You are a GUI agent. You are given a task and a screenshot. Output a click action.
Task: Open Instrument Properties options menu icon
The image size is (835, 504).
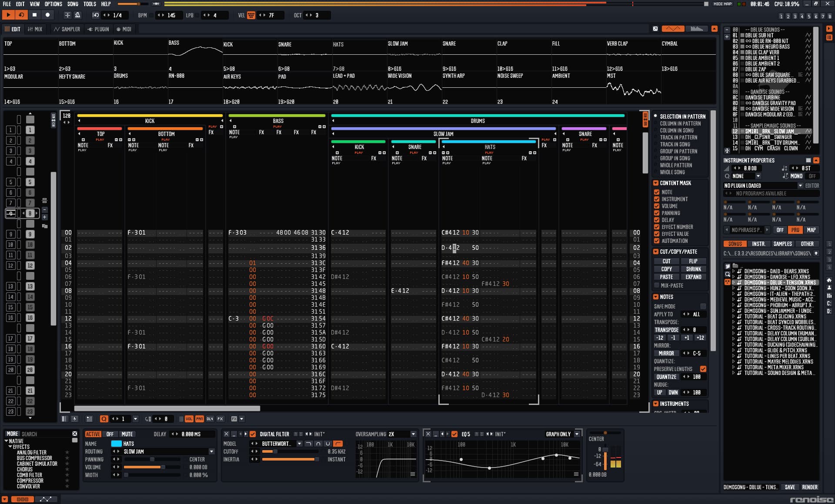click(808, 160)
